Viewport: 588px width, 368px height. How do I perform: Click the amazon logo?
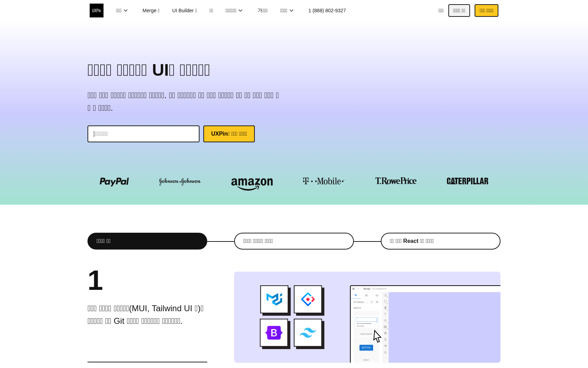252,184
